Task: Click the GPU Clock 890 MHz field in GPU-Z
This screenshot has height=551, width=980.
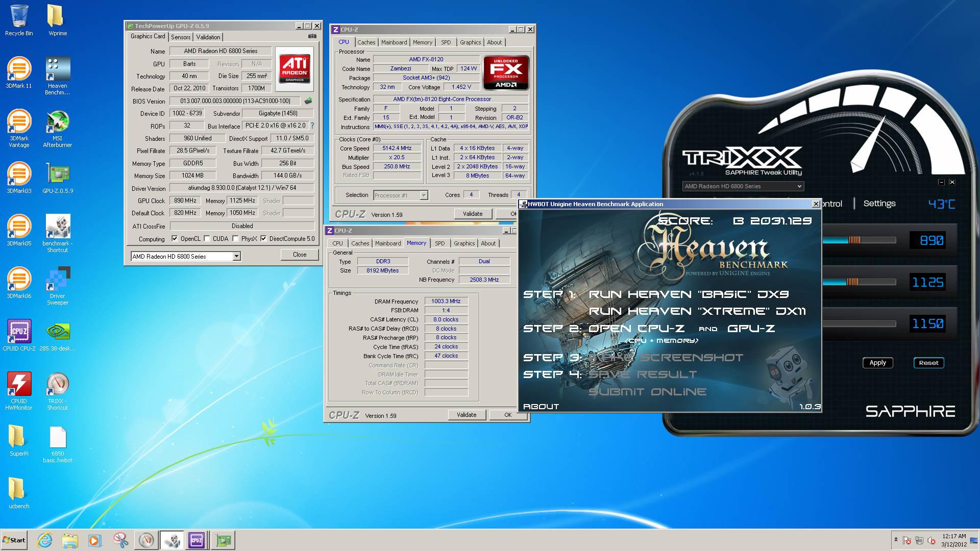Action: (x=185, y=201)
